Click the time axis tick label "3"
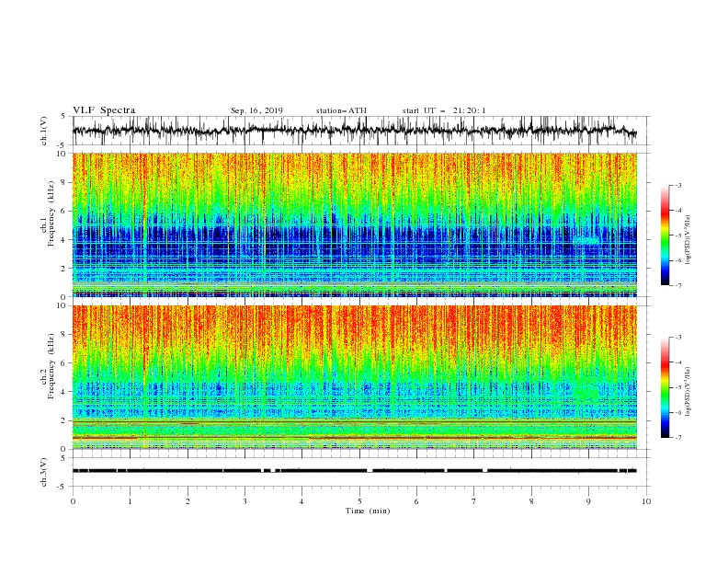Image resolution: width=728 pixels, height=563 pixels. tap(245, 501)
